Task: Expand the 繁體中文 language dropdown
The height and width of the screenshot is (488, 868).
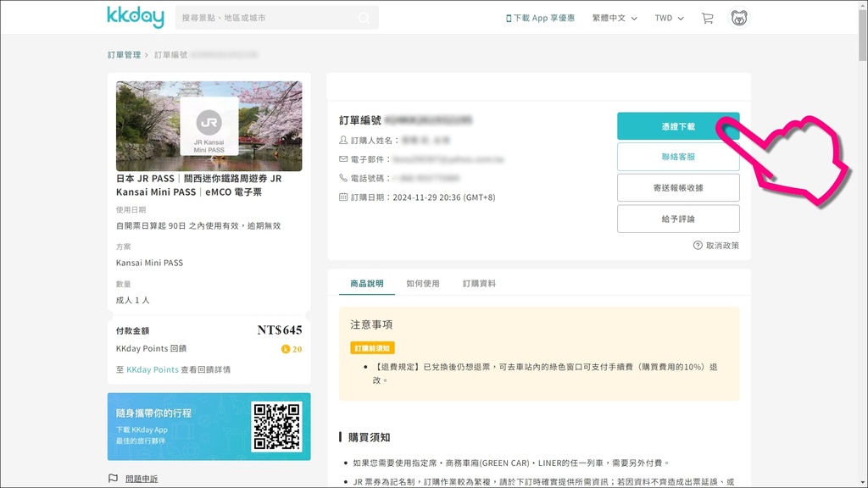Action: click(615, 19)
